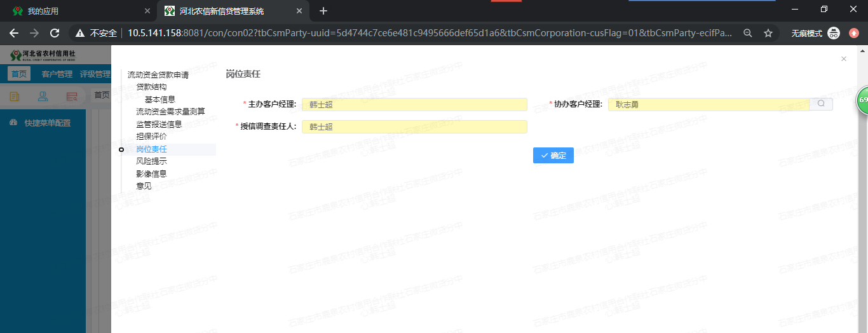Click the 主办客户经理 input field
The image size is (868, 333).
point(414,104)
